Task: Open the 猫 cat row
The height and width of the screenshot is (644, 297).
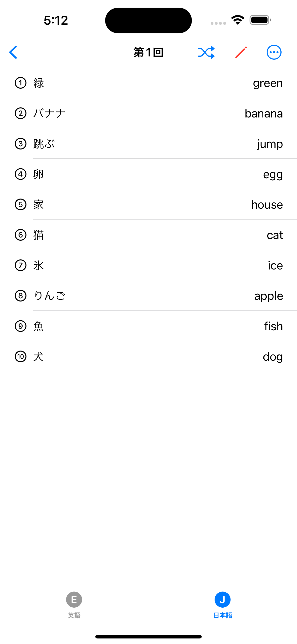Action: (148, 235)
